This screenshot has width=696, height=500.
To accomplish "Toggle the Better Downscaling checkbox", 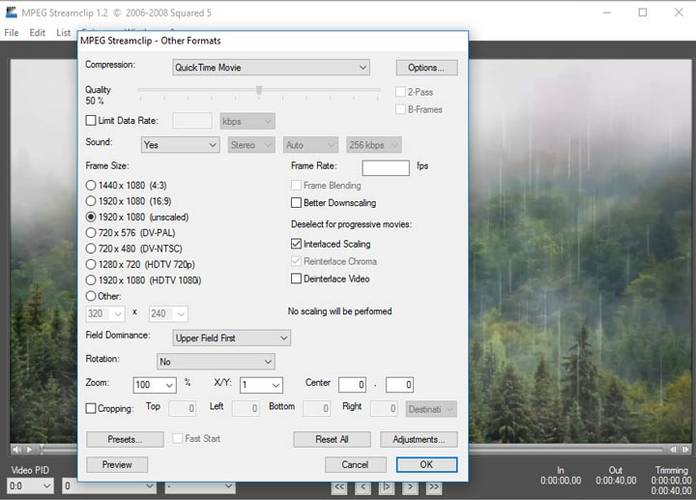I will (296, 203).
